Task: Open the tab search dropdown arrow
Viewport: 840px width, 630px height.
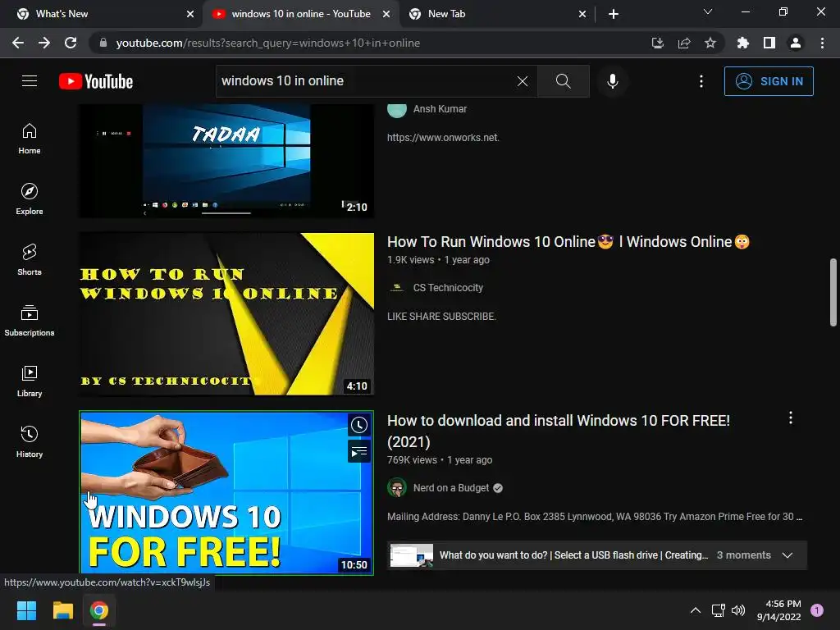Action: tap(708, 11)
